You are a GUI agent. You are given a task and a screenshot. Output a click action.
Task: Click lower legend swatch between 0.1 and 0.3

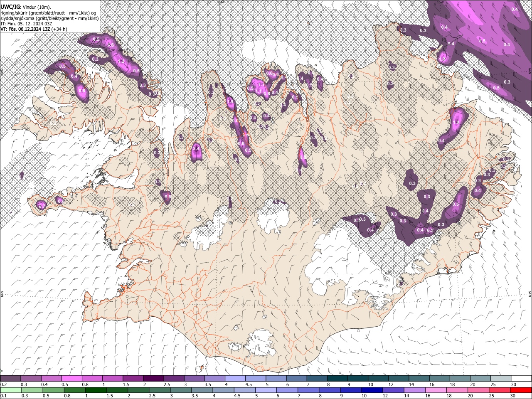[12, 390]
